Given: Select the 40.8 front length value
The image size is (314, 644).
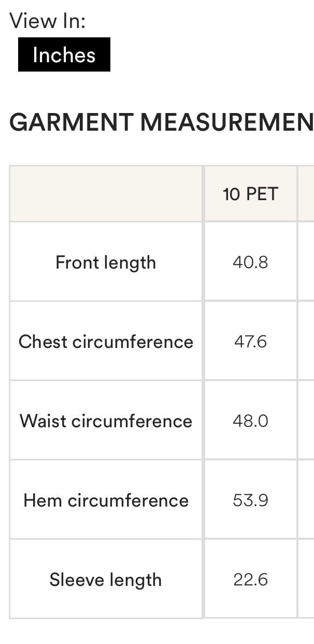Looking at the screenshot, I should tap(250, 262).
